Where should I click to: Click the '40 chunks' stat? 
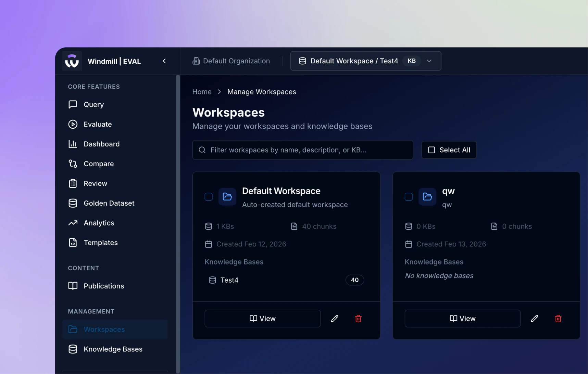(314, 227)
